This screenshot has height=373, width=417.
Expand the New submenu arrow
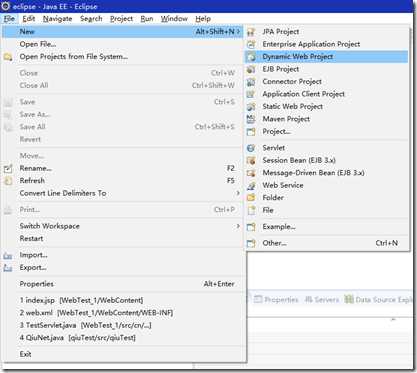(x=238, y=32)
